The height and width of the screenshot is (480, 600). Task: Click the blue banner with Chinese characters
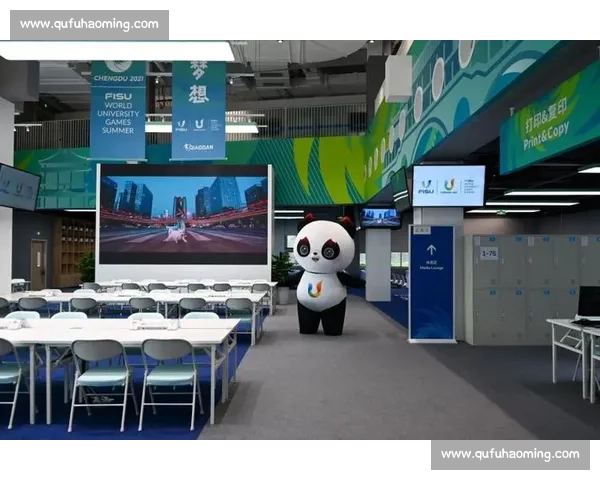(197, 110)
